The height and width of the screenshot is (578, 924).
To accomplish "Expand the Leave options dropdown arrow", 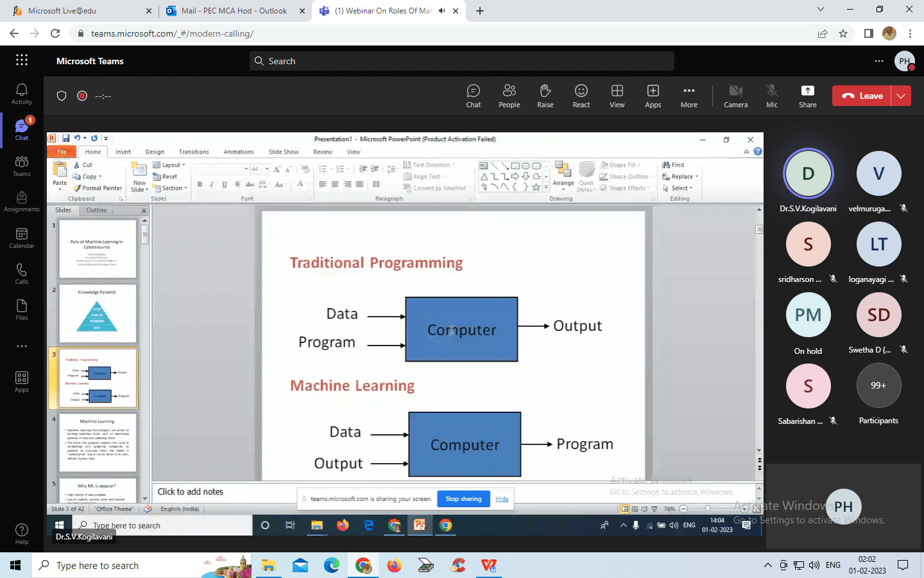I will pyautogui.click(x=901, y=96).
